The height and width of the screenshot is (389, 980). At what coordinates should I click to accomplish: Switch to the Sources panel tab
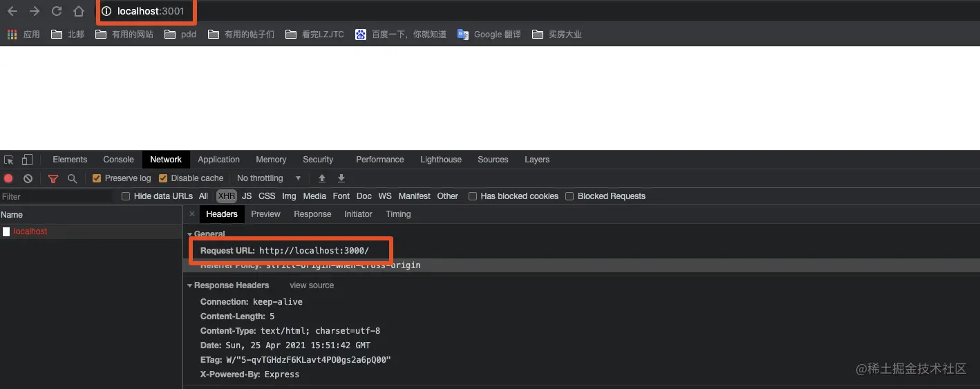[x=493, y=160]
